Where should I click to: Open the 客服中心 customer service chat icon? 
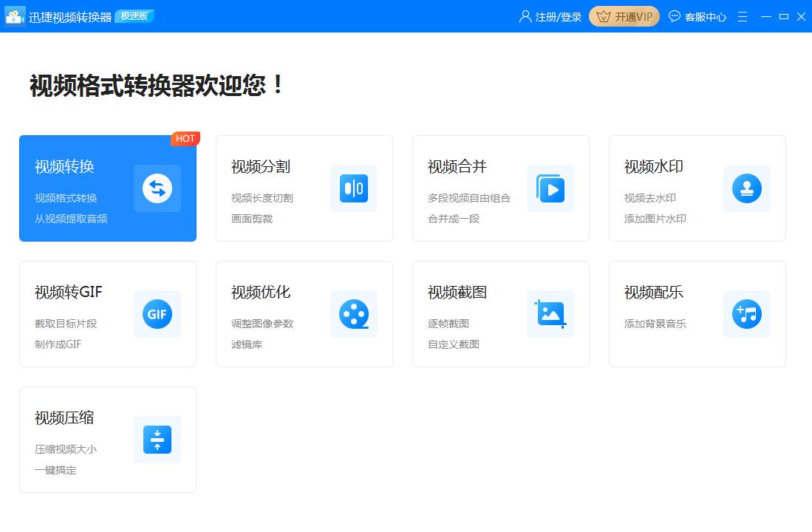[673, 16]
